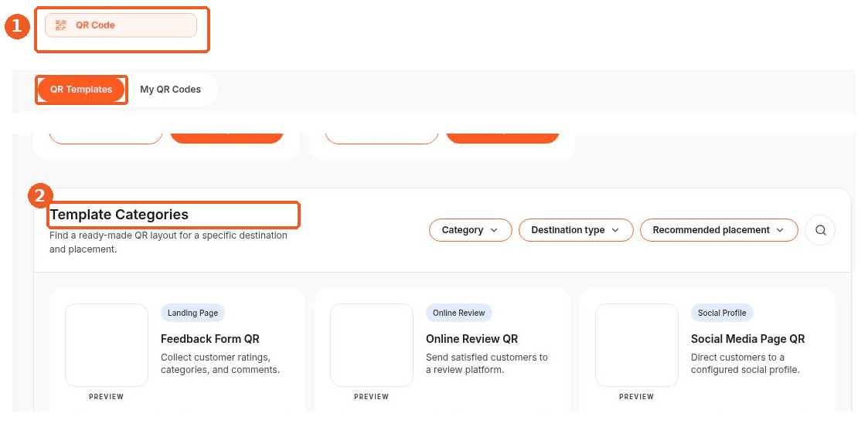Image resolution: width=868 pixels, height=427 pixels.
Task: Open the Social Media Page QR preview thumbnail
Action: (637, 345)
